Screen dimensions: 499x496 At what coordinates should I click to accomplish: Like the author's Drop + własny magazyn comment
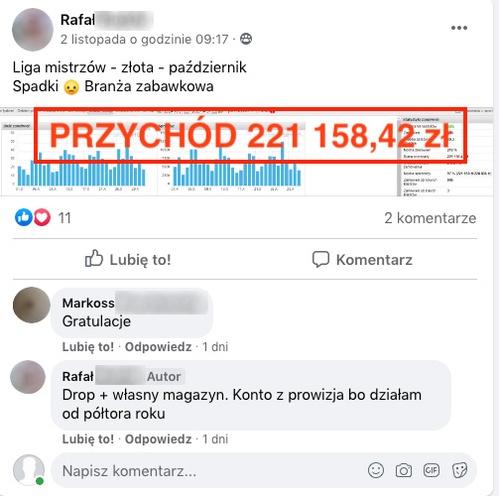tap(88, 439)
